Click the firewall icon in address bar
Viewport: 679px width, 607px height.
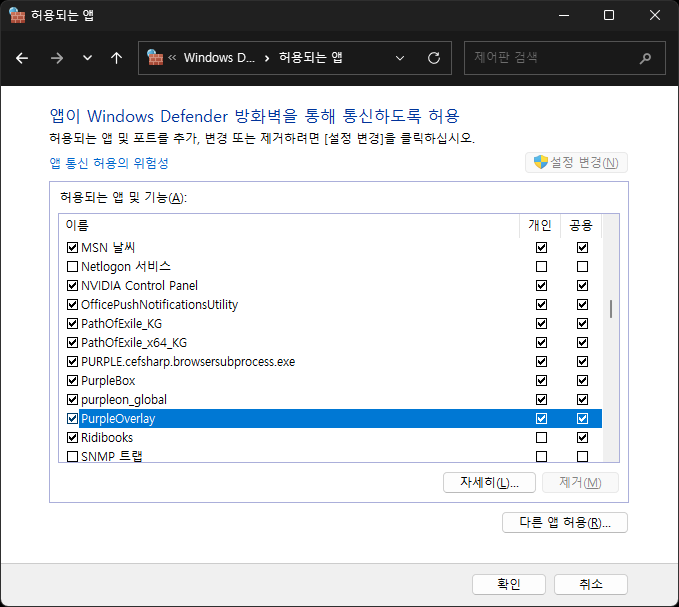[155, 57]
